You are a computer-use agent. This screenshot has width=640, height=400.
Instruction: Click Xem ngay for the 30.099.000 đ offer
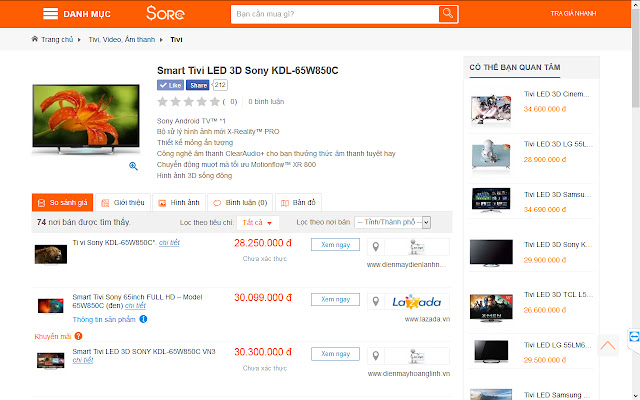click(x=335, y=299)
